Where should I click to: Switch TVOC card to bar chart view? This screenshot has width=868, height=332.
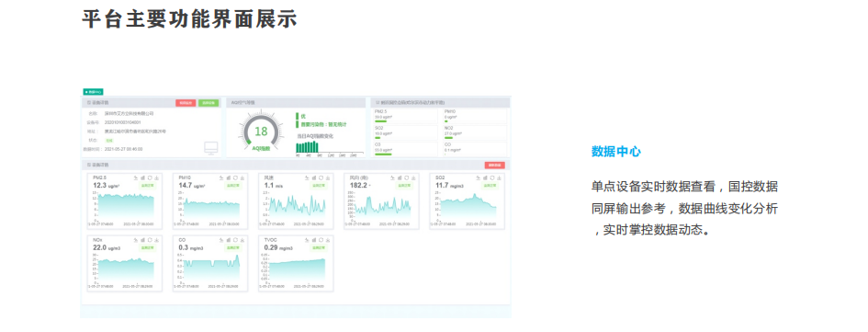point(314,240)
